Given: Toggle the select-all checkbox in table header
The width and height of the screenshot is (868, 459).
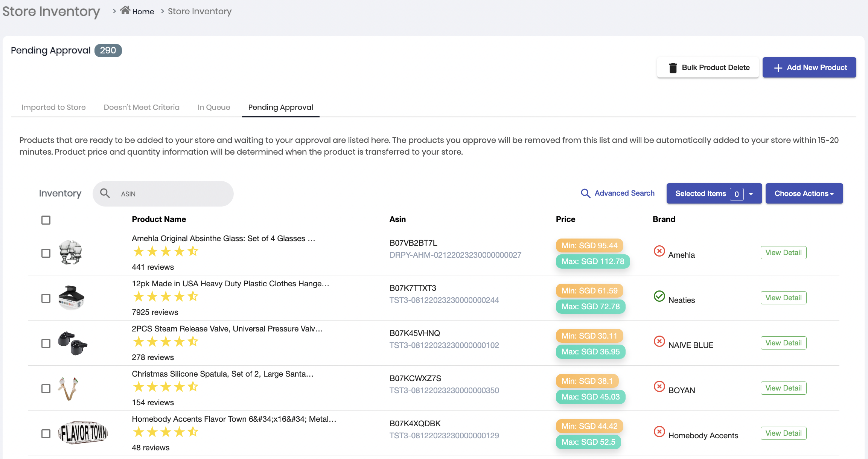Looking at the screenshot, I should 46,220.
